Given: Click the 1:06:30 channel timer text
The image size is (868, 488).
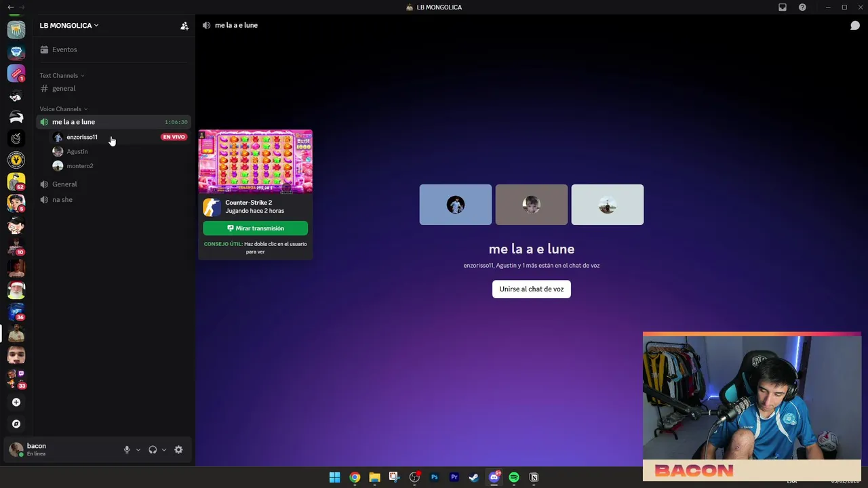Looking at the screenshot, I should click(176, 123).
